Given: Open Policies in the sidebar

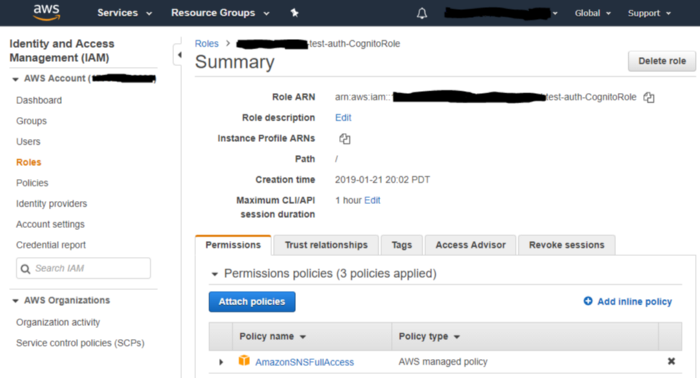Looking at the screenshot, I should [32, 183].
